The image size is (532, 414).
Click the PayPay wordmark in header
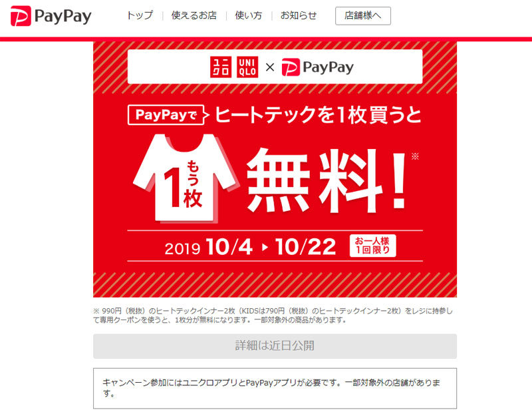(63, 16)
